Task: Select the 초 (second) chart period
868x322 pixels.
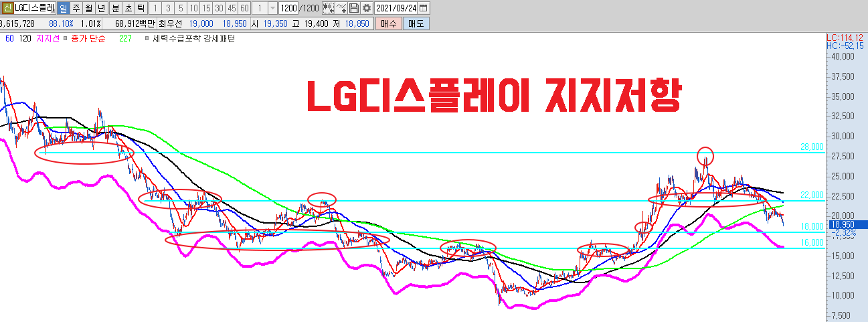Action: [x=128, y=9]
